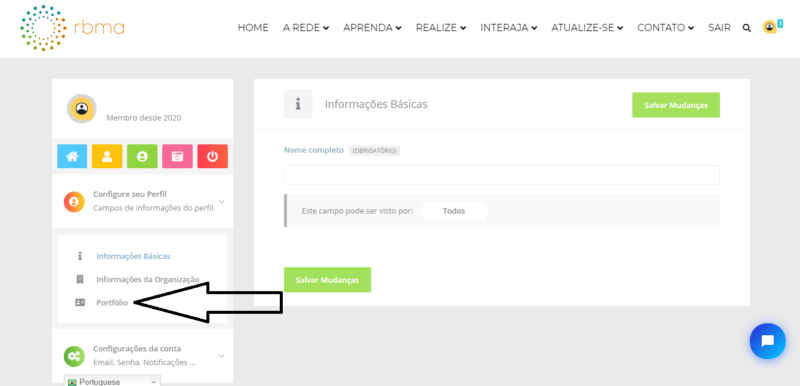800x386 pixels.
Task: Click the info icon beside Informações Básicas link
Action: tap(80, 256)
